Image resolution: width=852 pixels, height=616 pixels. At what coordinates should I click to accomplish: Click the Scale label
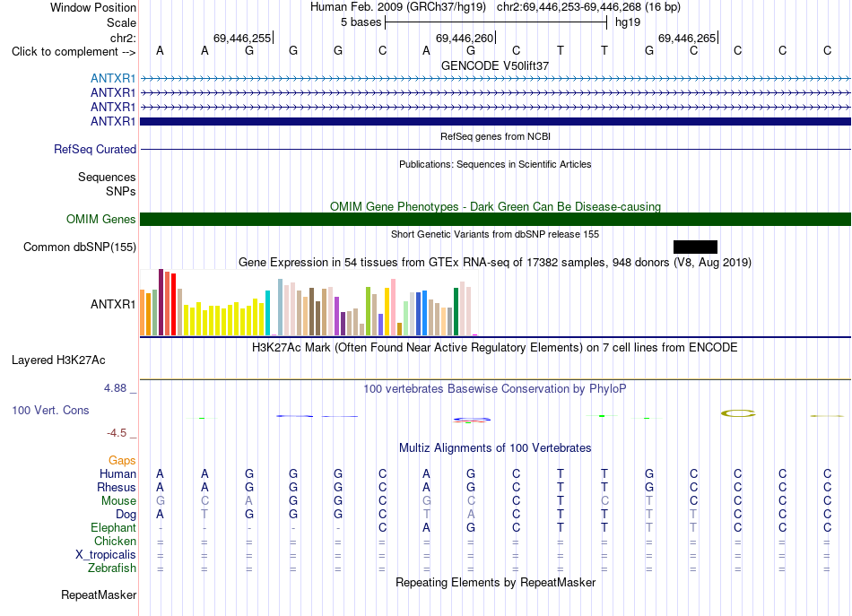(121, 22)
